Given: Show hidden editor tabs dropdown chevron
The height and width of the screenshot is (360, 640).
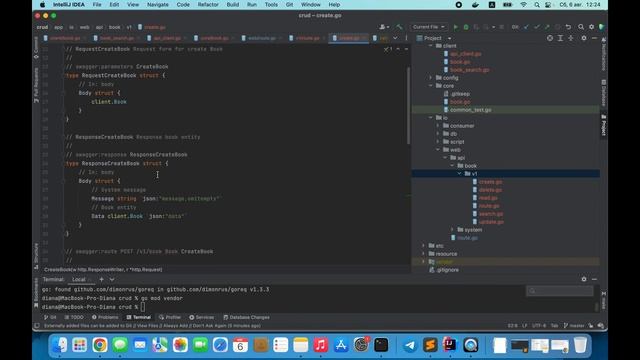Looking at the screenshot, I should (395, 38).
